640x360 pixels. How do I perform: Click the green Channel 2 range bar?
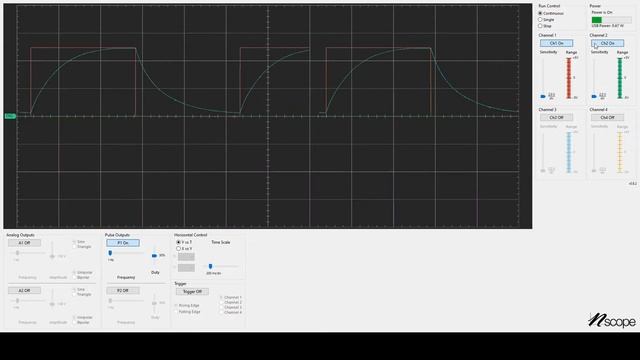[620, 78]
